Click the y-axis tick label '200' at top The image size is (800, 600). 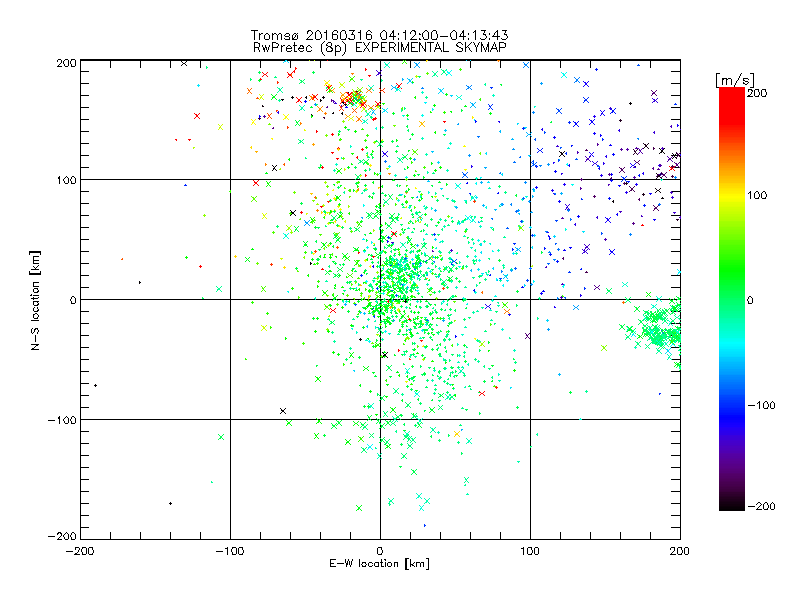66,63
